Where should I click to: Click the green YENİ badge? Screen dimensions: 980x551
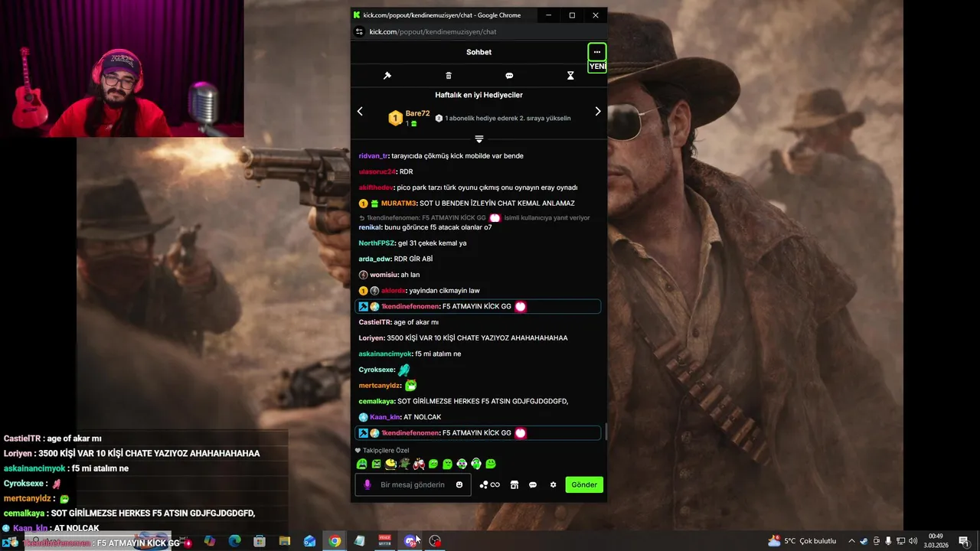[597, 67]
